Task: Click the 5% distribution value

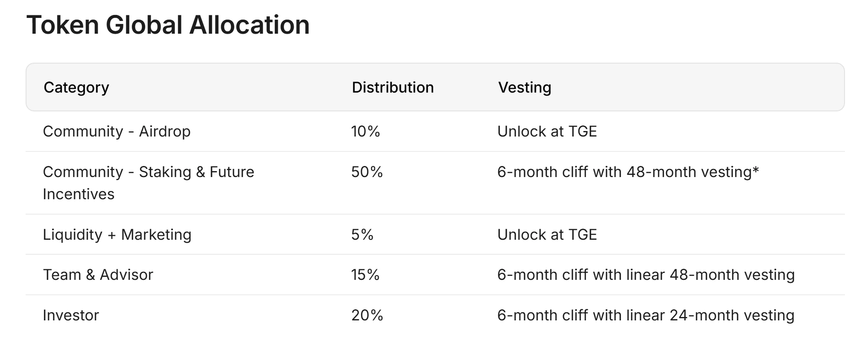Action: (362, 235)
